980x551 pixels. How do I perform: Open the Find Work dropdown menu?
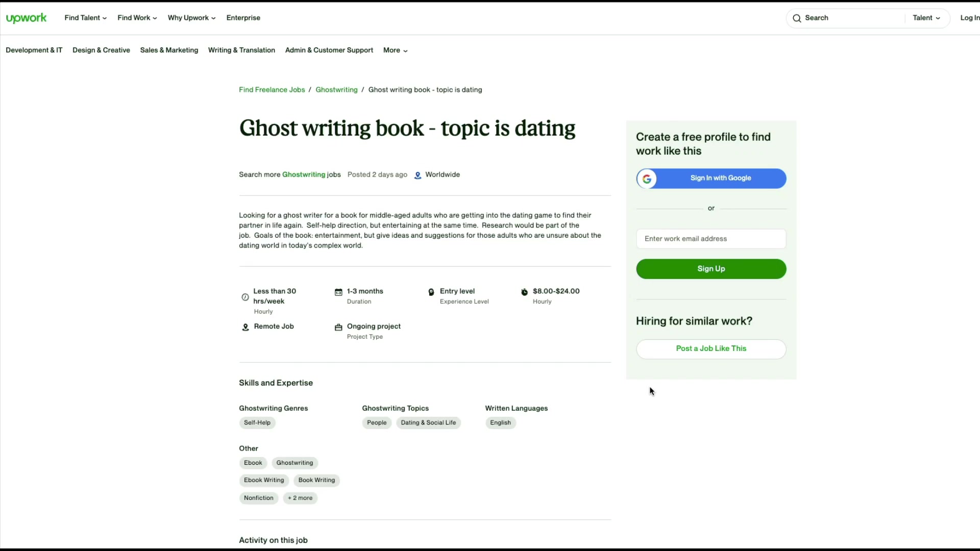click(x=137, y=18)
